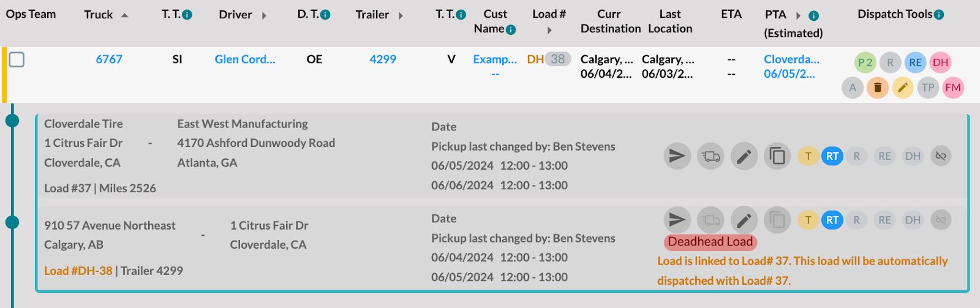Click the yellow pencil icon in Dispatch Tools
This screenshot has height=308, width=980.
coord(903,88)
